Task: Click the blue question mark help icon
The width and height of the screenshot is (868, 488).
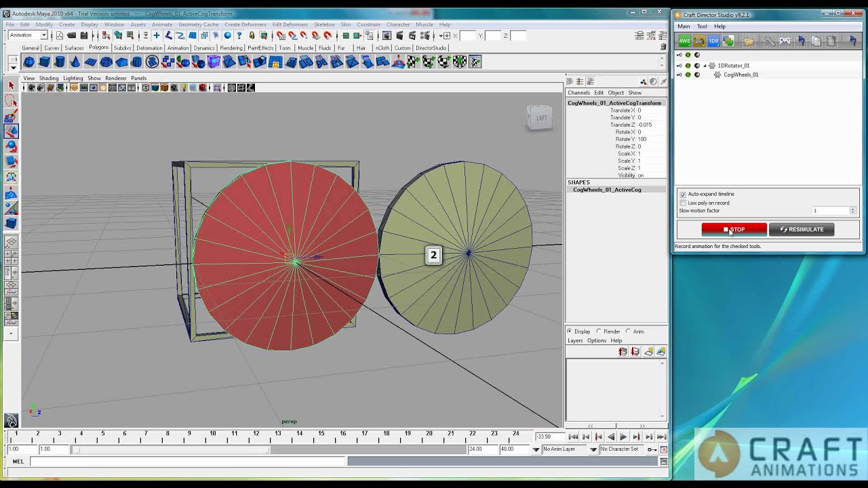Action: coord(239,35)
